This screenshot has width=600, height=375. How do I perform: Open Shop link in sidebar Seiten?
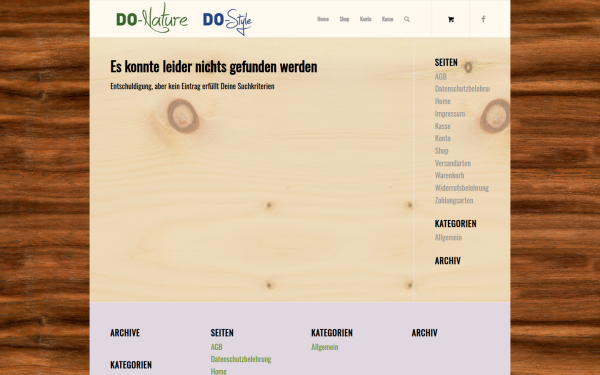(442, 151)
